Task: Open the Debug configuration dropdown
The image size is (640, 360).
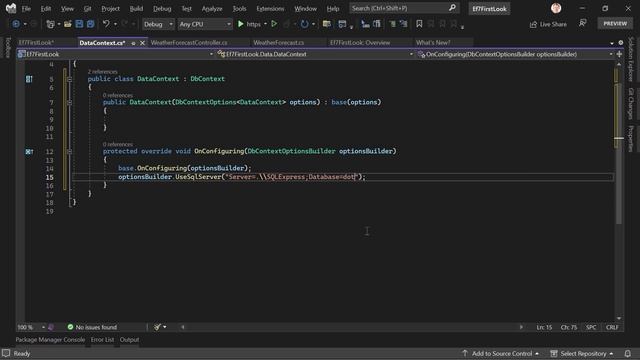Action: tap(158, 24)
